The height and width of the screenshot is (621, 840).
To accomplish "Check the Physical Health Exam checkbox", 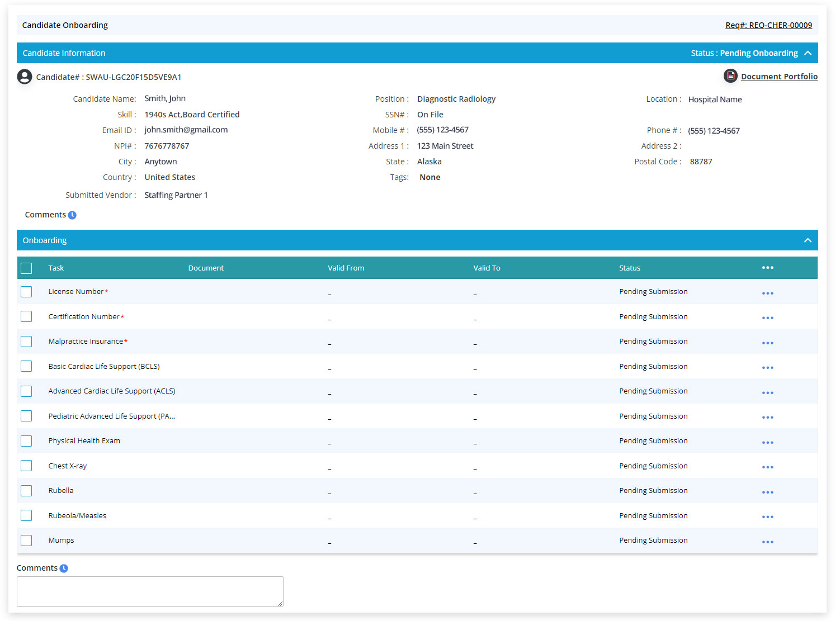I will point(26,441).
